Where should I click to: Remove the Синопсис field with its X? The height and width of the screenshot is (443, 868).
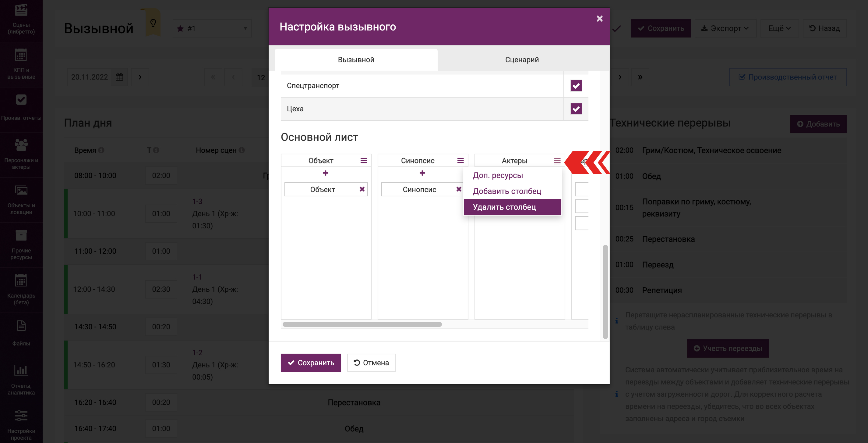(459, 189)
